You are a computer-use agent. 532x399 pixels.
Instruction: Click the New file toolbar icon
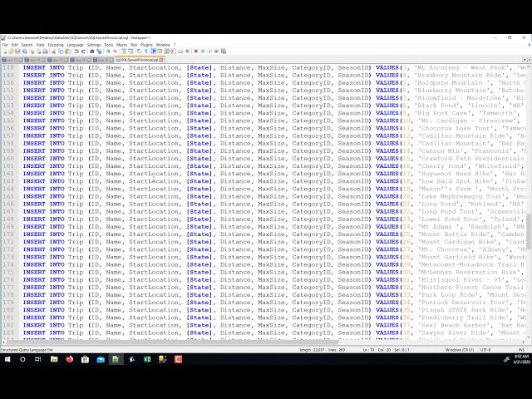(5, 52)
